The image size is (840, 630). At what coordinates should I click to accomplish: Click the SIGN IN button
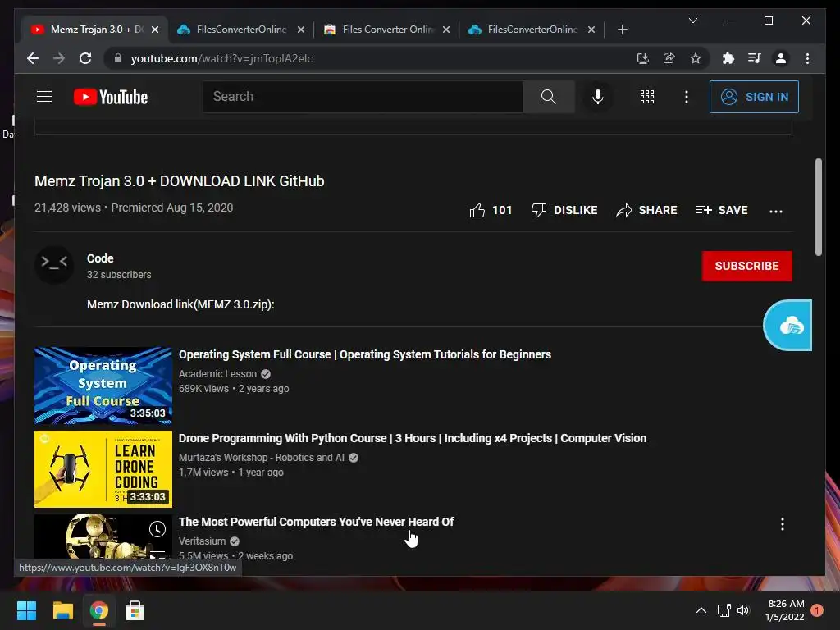pos(754,97)
